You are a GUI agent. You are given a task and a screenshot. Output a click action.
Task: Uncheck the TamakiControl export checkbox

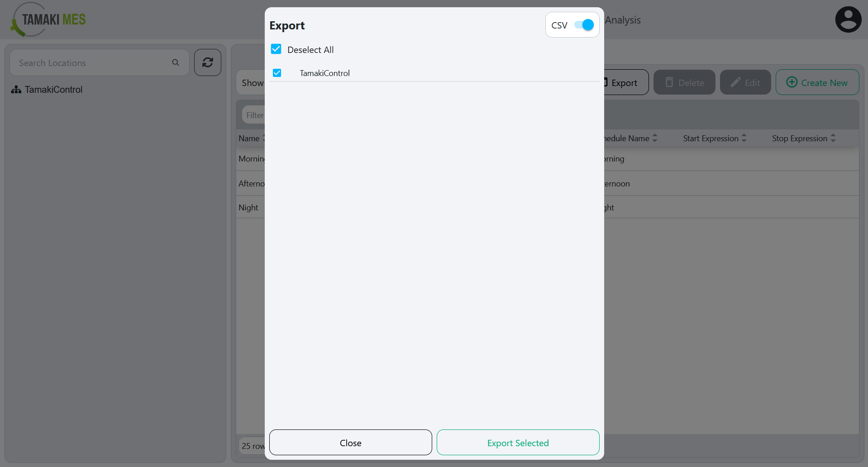pyautogui.click(x=277, y=72)
